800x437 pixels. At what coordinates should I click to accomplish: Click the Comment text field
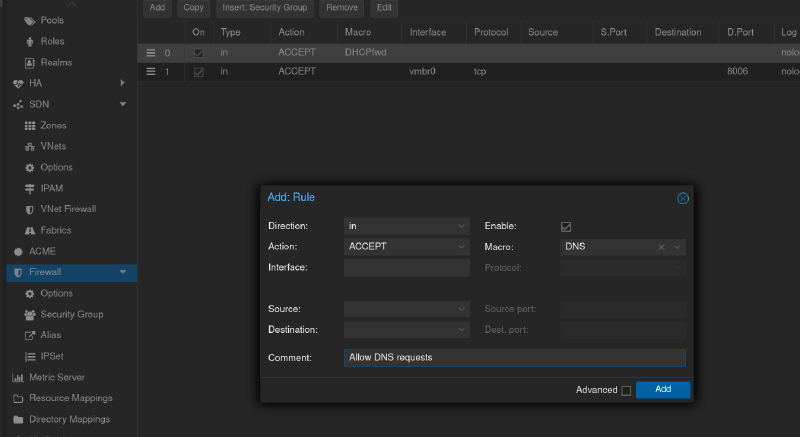(514, 357)
